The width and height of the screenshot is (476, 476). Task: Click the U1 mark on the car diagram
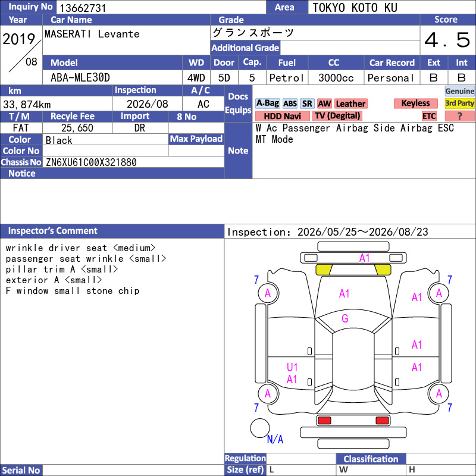point(292,367)
